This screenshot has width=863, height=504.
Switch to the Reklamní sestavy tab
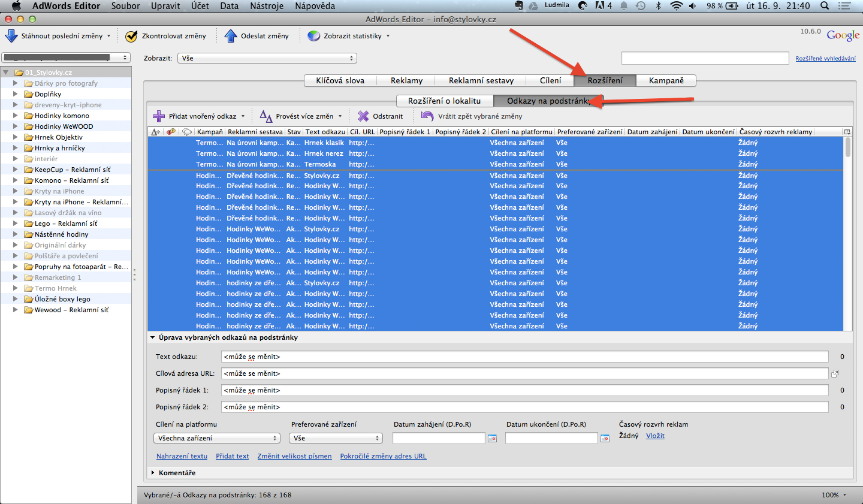pyautogui.click(x=481, y=80)
